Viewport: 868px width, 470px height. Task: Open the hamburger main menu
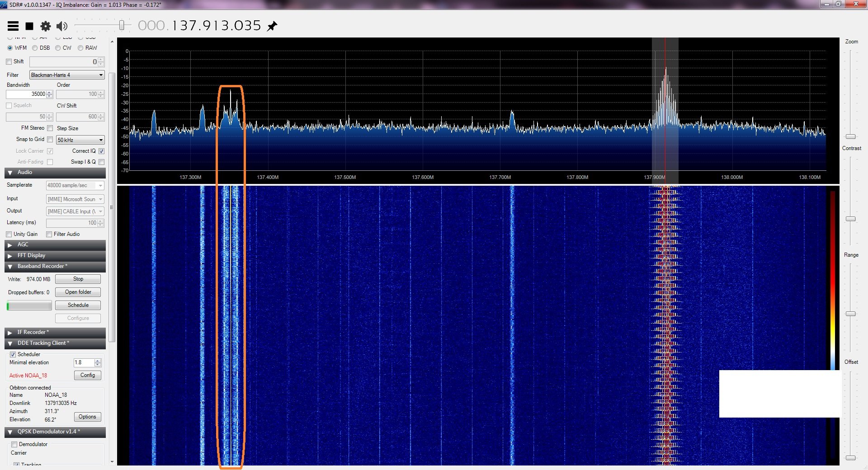click(13, 26)
